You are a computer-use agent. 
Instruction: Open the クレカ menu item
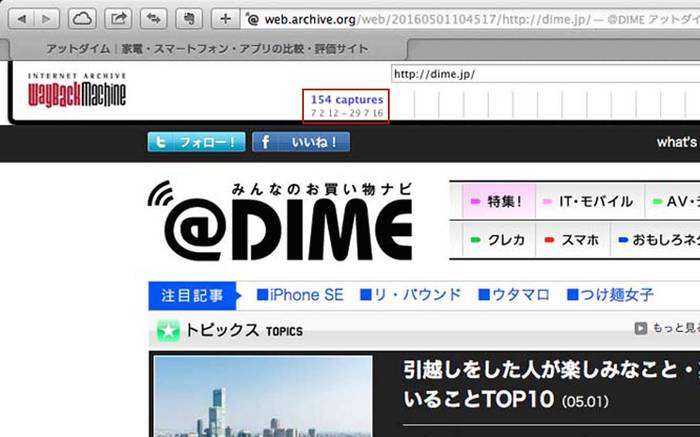pos(499,240)
